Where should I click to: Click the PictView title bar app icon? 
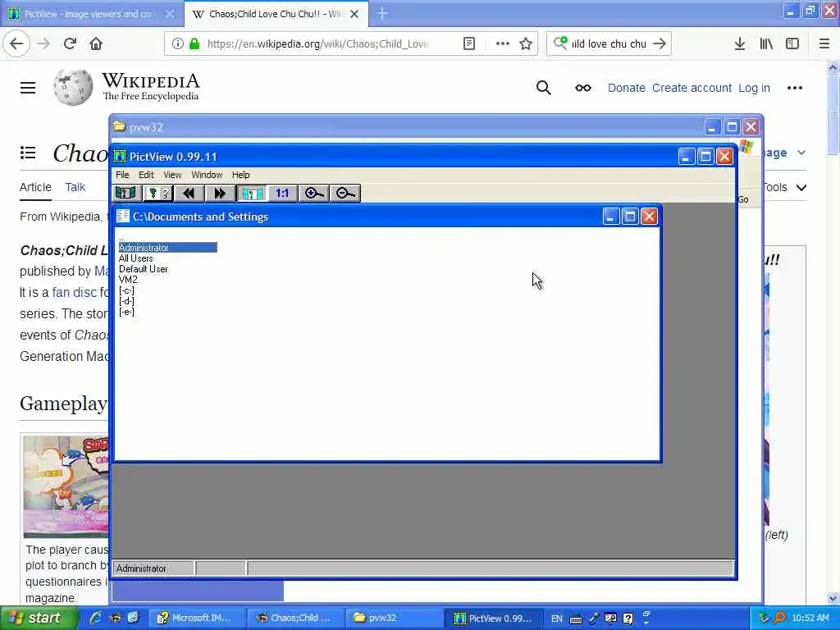[x=120, y=157]
